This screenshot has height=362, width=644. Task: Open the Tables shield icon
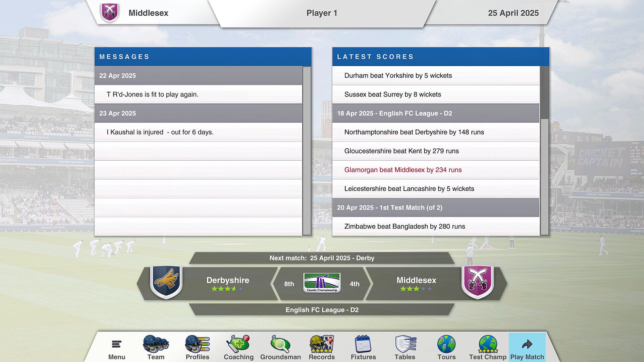click(x=405, y=344)
